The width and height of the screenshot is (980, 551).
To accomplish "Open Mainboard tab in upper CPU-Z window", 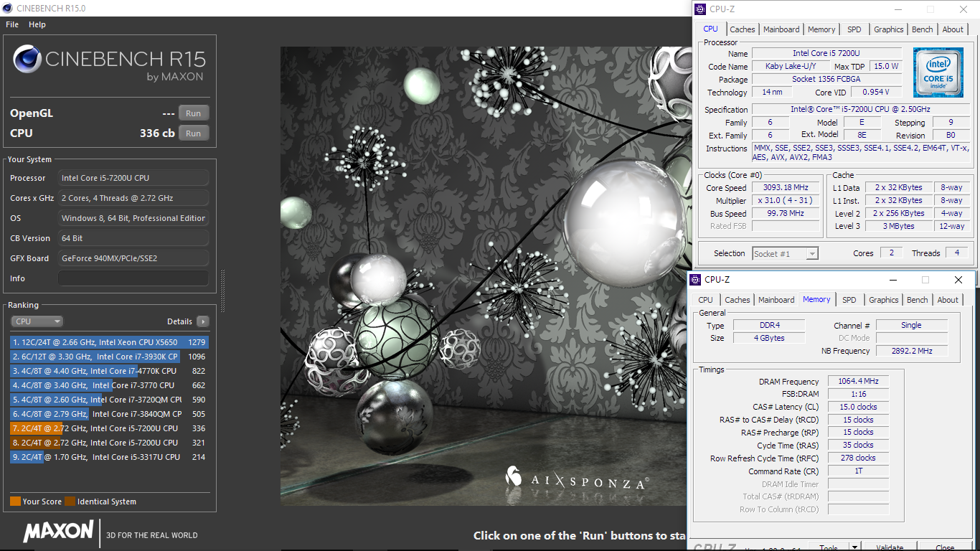I will pos(781,29).
